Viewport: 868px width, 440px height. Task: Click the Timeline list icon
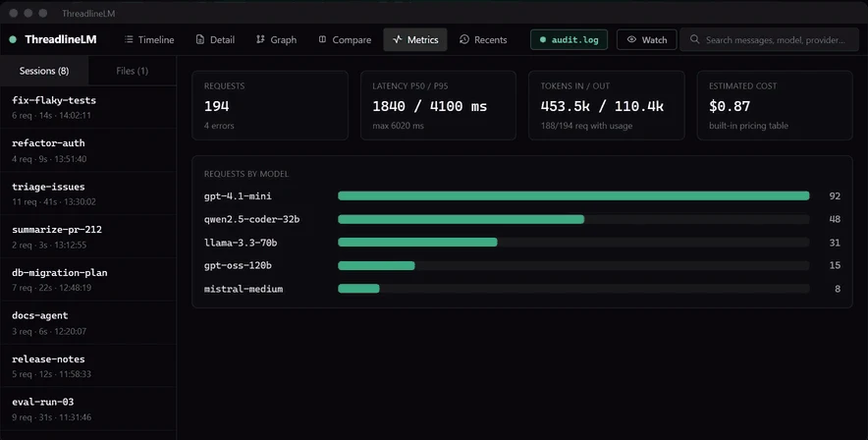[129, 40]
